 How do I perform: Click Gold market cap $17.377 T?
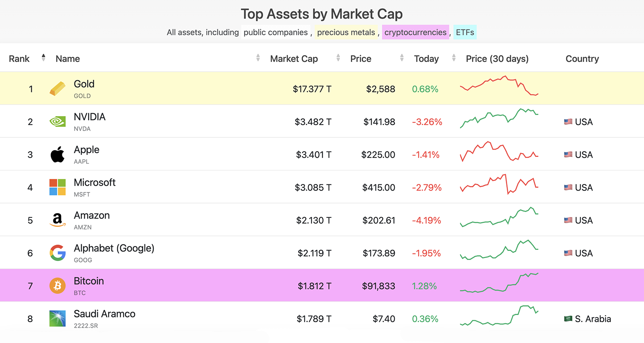click(x=312, y=89)
